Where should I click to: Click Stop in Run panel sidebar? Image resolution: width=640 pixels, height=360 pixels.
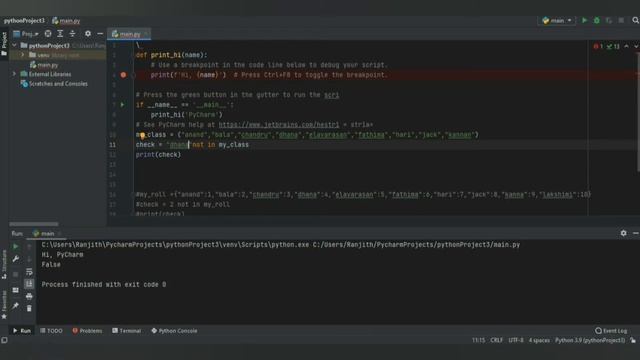click(16, 274)
